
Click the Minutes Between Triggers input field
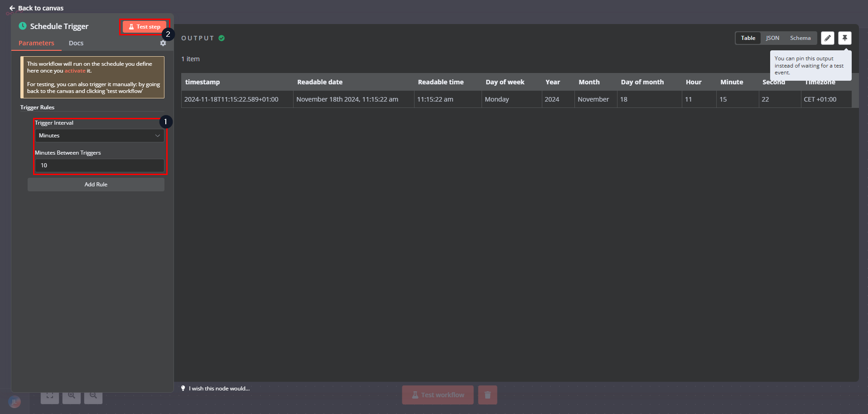(x=100, y=166)
